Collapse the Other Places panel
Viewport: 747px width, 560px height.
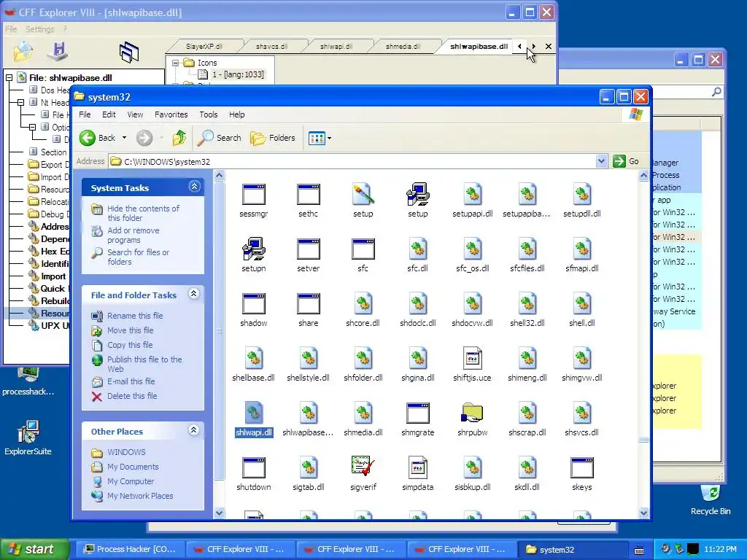(x=193, y=430)
